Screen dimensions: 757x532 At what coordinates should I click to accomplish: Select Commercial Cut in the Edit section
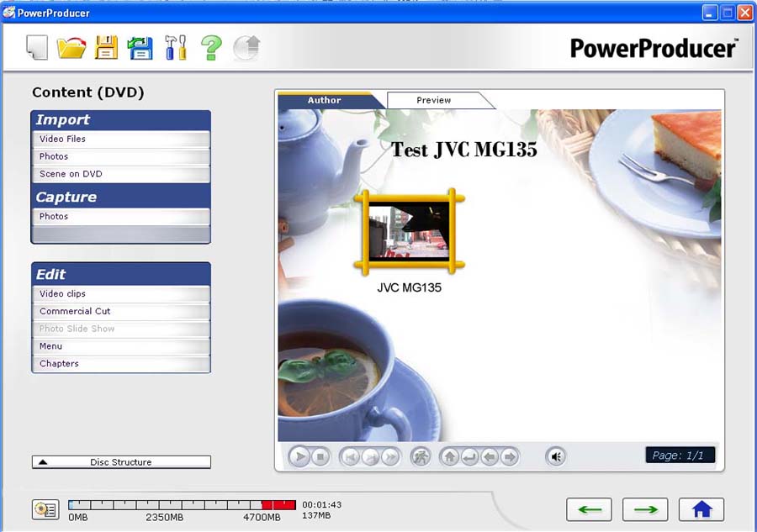[121, 312]
